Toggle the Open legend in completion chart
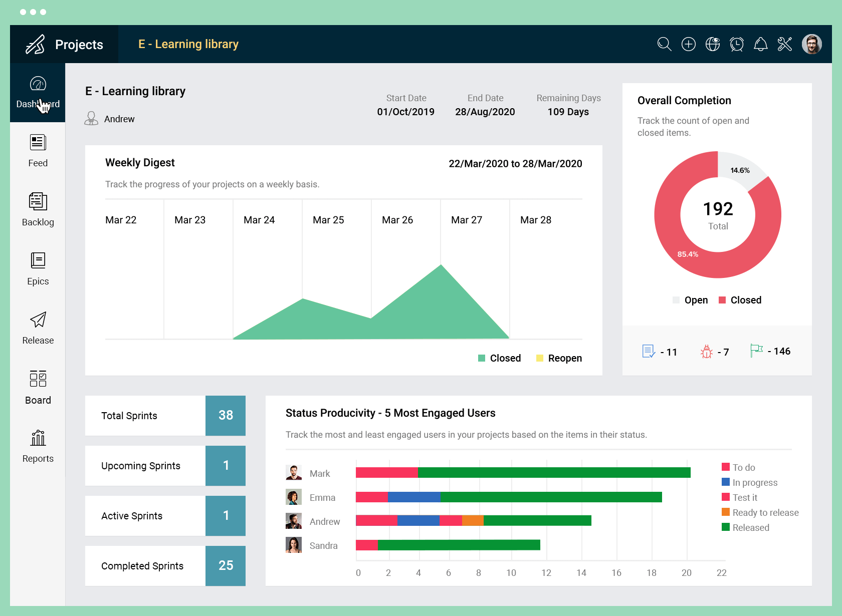Image resolution: width=842 pixels, height=616 pixels. tap(690, 300)
